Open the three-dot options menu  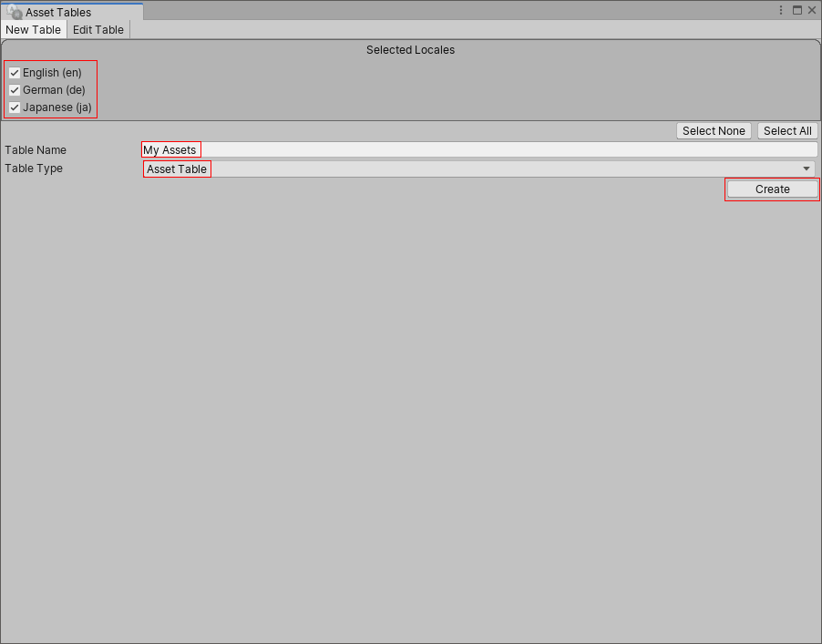[x=781, y=10]
